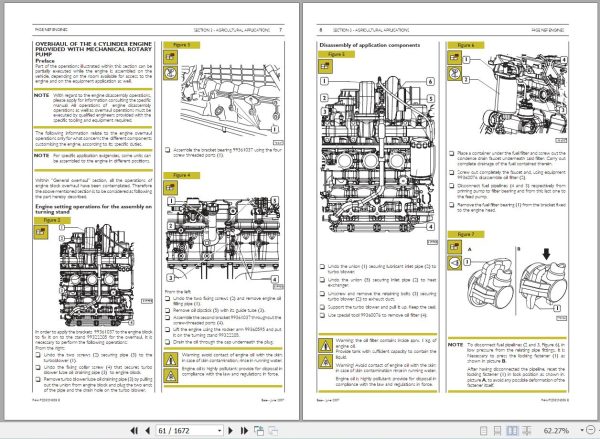Click the yellow Figure 7 label
Viewport: 600px width, 439px height.
click(466, 234)
